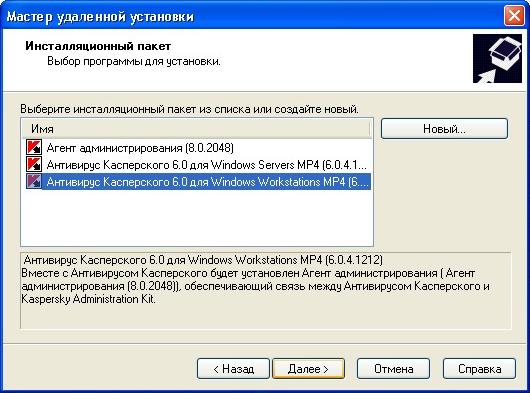Click the Имя column header
This screenshot has width=530, height=393.
[196, 129]
